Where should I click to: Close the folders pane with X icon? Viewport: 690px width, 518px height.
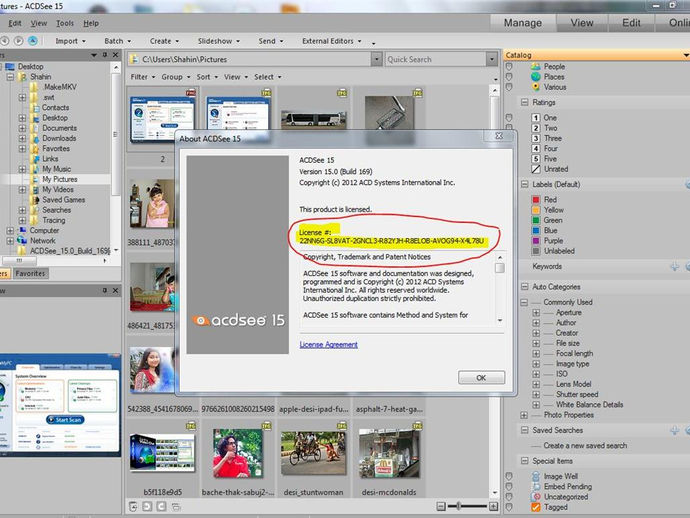(115, 55)
